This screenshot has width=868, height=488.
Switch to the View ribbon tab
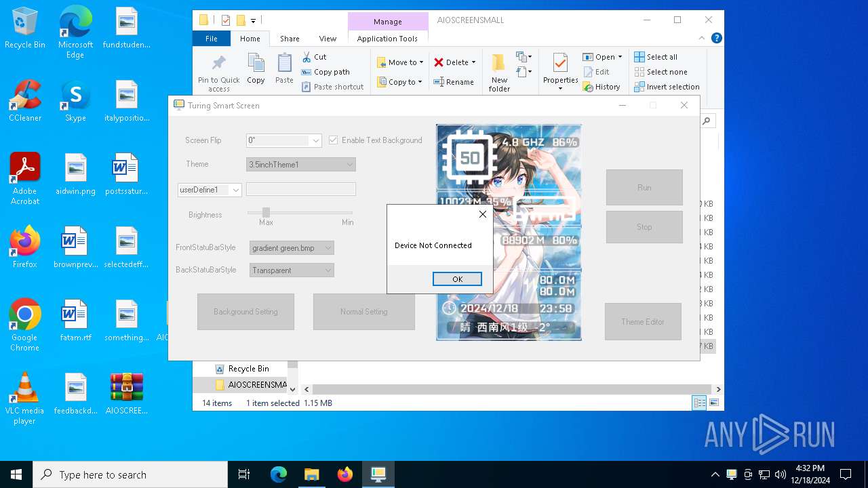(328, 39)
